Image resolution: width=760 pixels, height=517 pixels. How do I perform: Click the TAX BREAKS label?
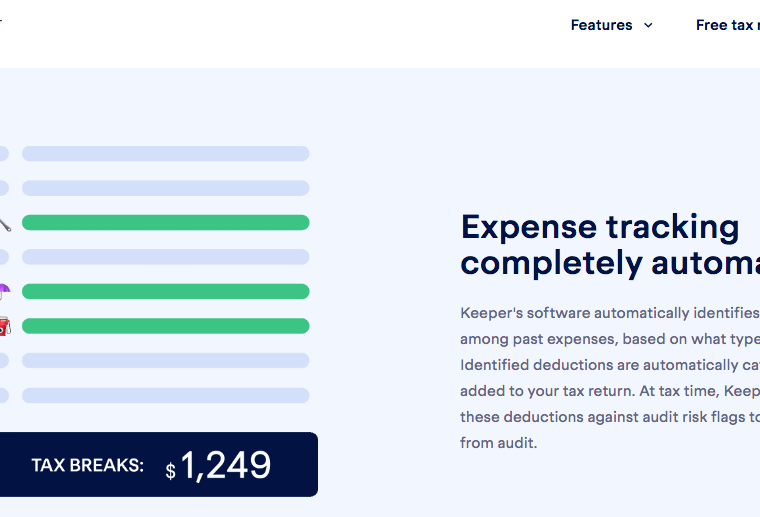pos(88,465)
